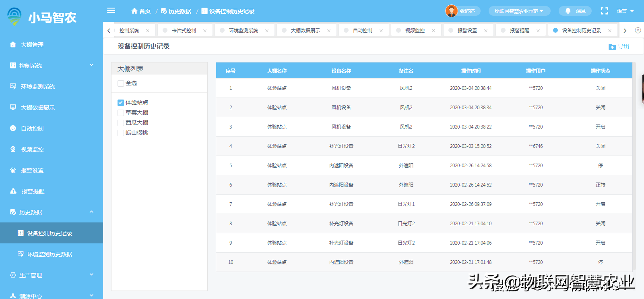Switch to the 报警设置 tab
The height and width of the screenshot is (299, 644).
coord(467,31)
